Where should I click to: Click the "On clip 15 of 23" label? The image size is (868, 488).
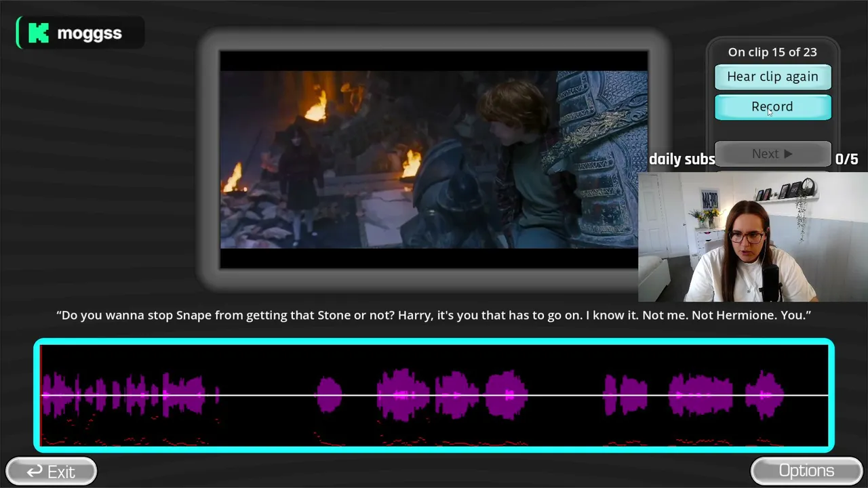coord(772,52)
